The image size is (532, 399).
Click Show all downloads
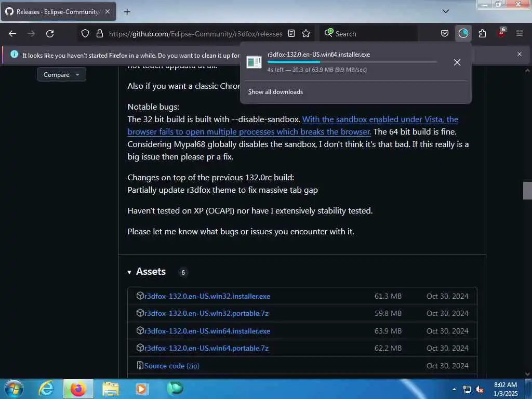(x=275, y=92)
